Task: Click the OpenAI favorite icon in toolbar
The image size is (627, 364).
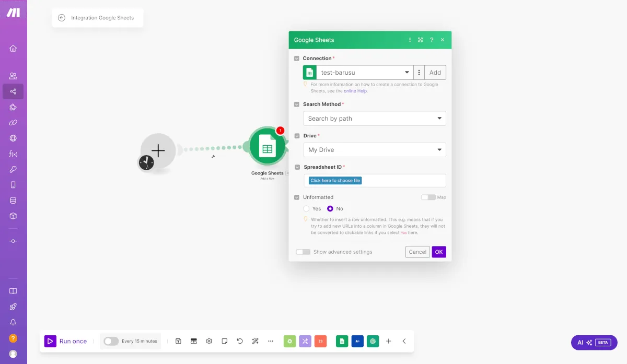Action: [x=373, y=341]
